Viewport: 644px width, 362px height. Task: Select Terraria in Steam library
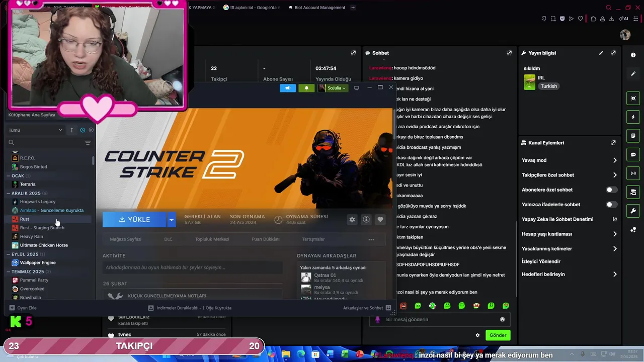click(28, 184)
